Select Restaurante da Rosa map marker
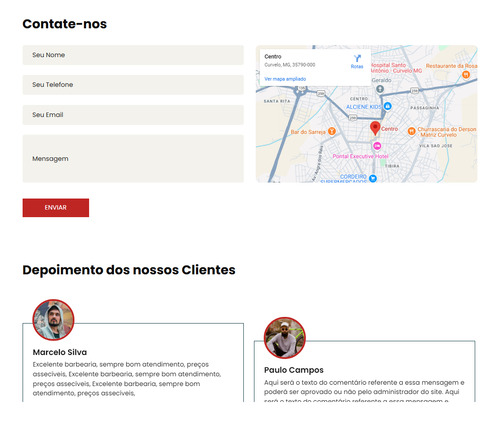Viewport: 500px width, 421px height. [466, 75]
